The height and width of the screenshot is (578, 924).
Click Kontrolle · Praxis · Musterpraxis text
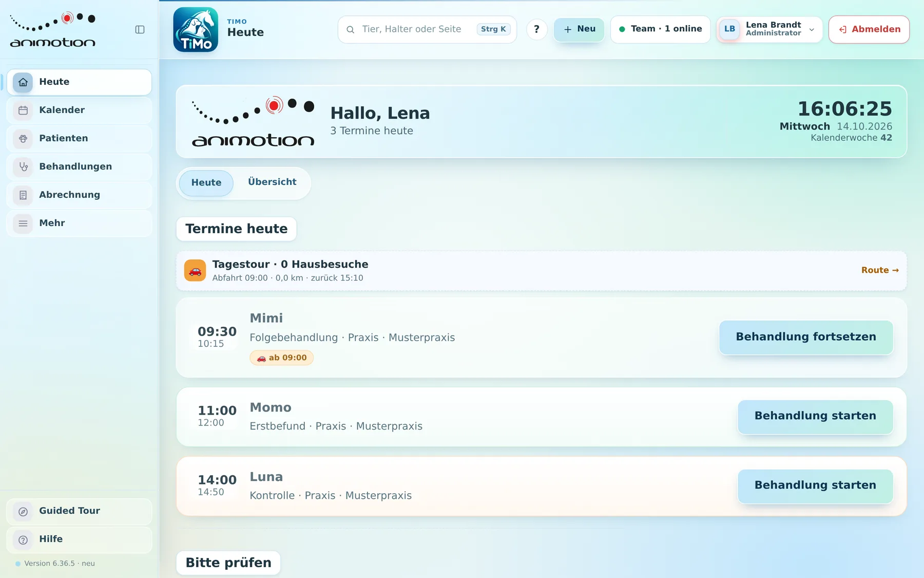point(331,496)
